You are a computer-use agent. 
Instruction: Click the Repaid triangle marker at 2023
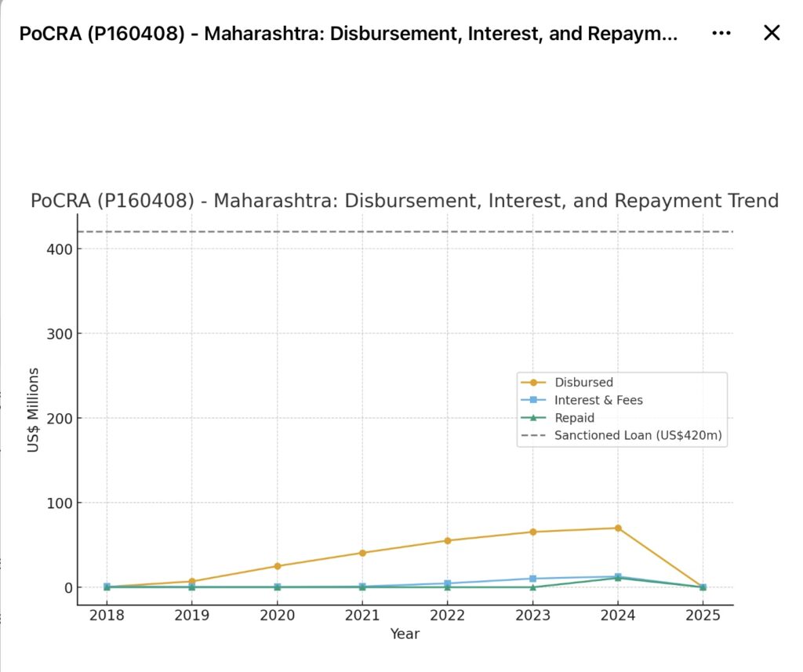coord(532,587)
